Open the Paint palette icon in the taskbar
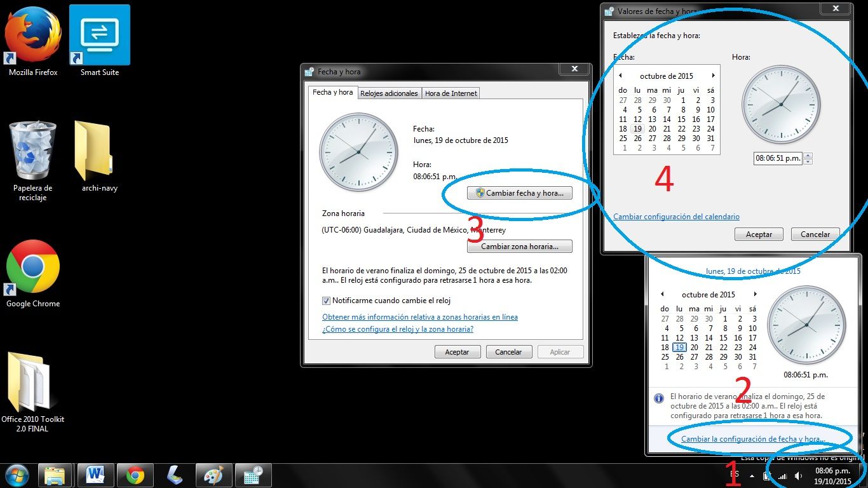The height and width of the screenshot is (488, 868). click(214, 475)
